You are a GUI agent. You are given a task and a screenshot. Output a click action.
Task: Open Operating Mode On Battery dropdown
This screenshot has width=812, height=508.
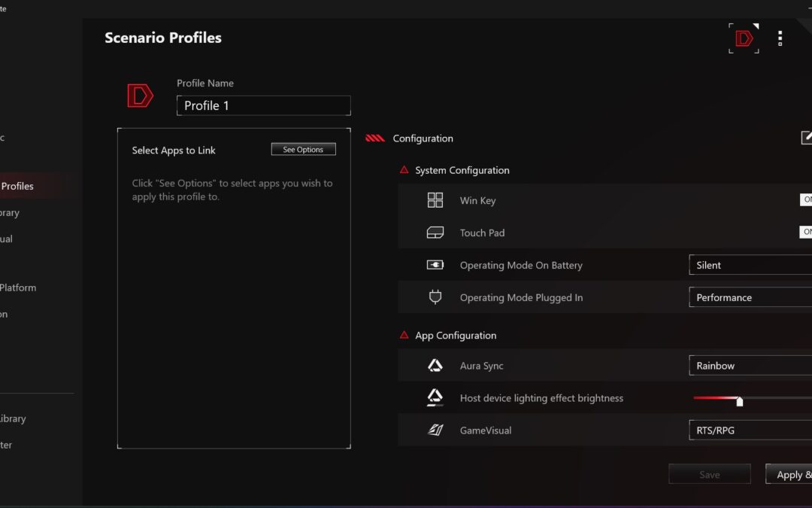coord(750,265)
